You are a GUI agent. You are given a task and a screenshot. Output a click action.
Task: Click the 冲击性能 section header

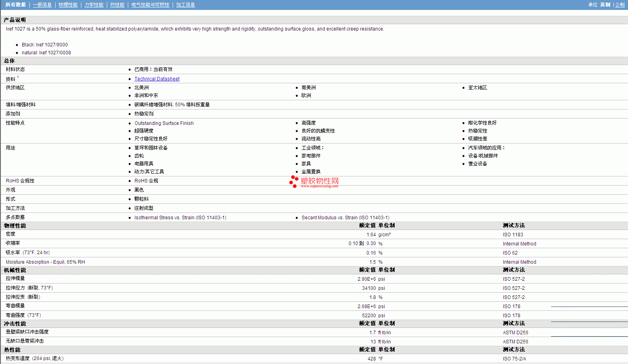point(15,324)
